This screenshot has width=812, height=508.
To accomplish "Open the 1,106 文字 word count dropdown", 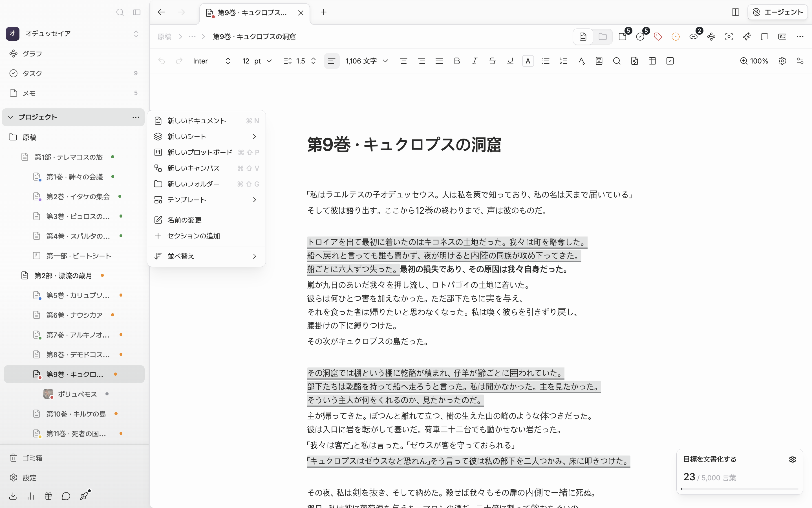I will pyautogui.click(x=367, y=61).
